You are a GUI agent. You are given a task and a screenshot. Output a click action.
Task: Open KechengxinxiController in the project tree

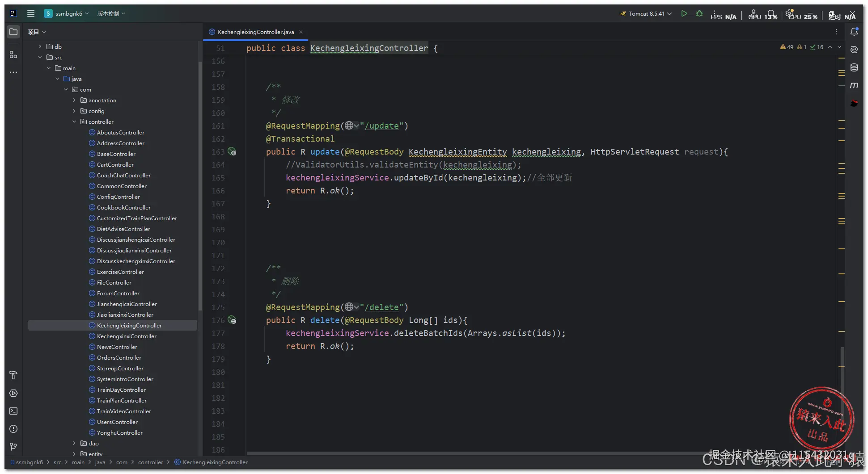123,336
